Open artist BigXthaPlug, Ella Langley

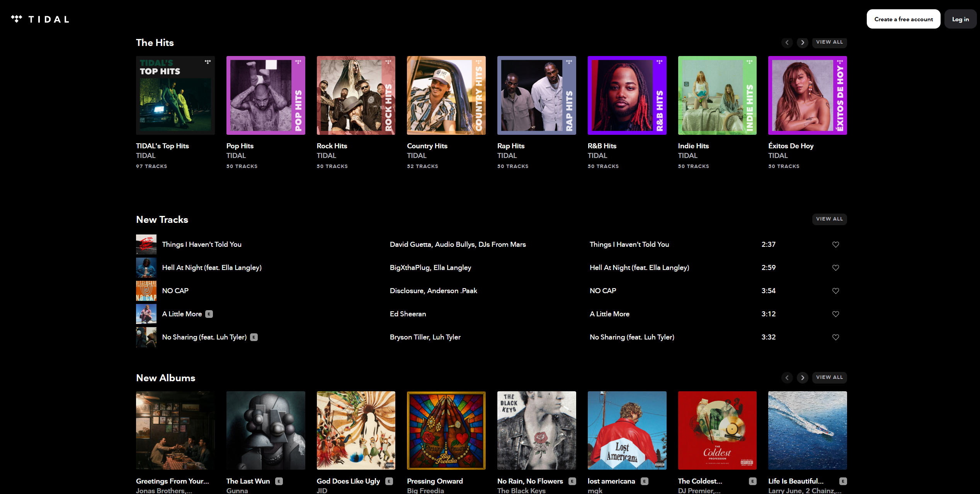point(430,268)
